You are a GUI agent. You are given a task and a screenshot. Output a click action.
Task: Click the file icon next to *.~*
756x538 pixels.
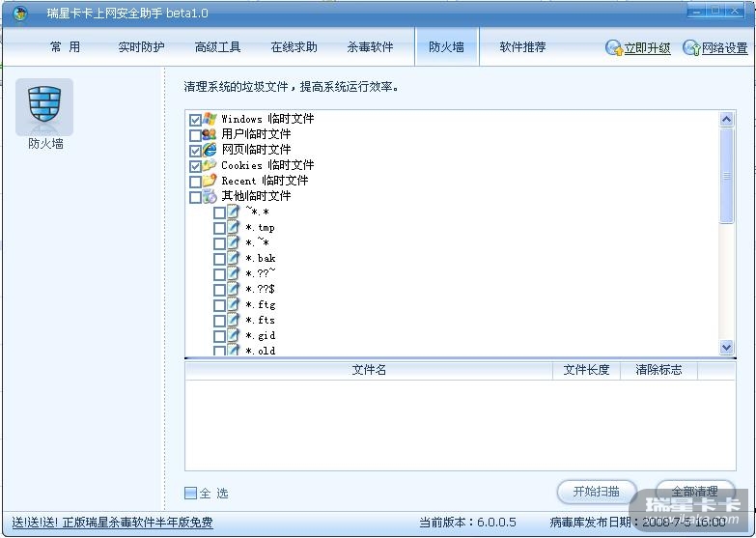coord(234,242)
